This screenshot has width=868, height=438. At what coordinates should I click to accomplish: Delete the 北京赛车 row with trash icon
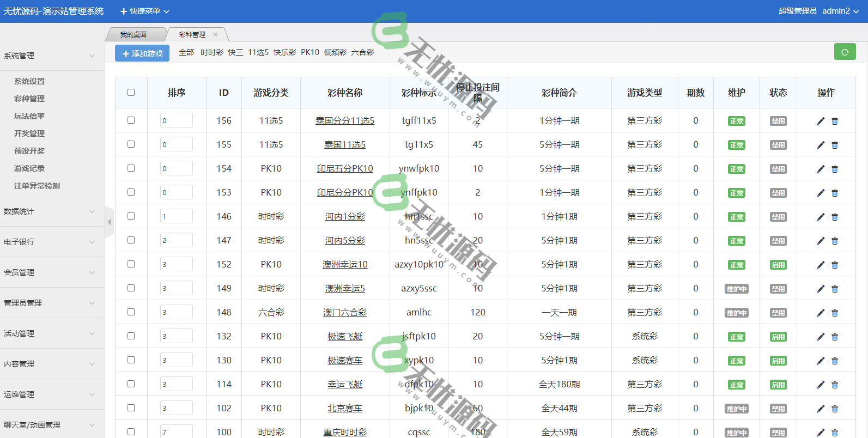(835, 409)
